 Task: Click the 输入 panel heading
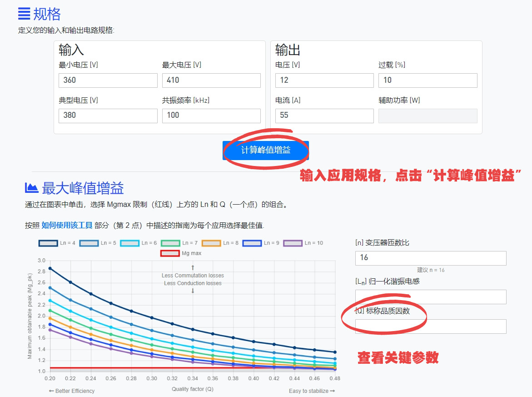tap(71, 50)
